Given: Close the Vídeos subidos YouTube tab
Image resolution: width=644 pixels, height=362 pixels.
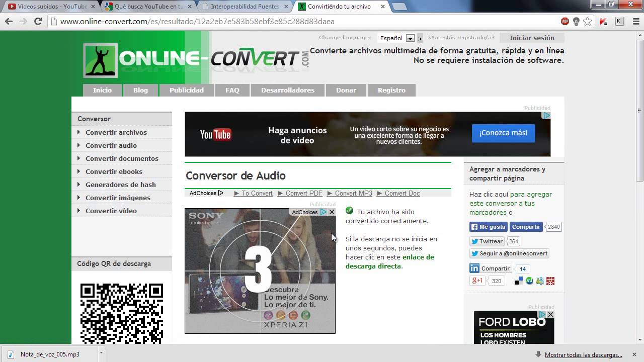Looking at the screenshot, I should point(93,7).
